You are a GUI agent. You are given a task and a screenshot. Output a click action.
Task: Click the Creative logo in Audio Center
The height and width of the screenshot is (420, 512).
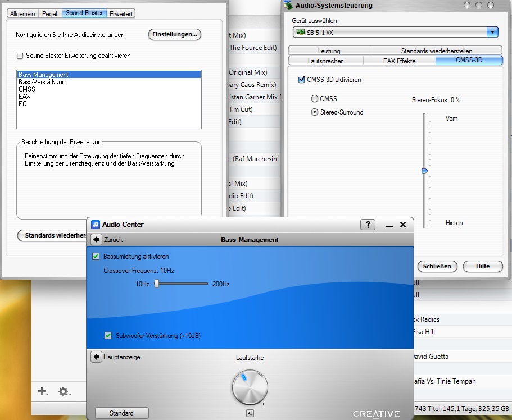point(376,414)
